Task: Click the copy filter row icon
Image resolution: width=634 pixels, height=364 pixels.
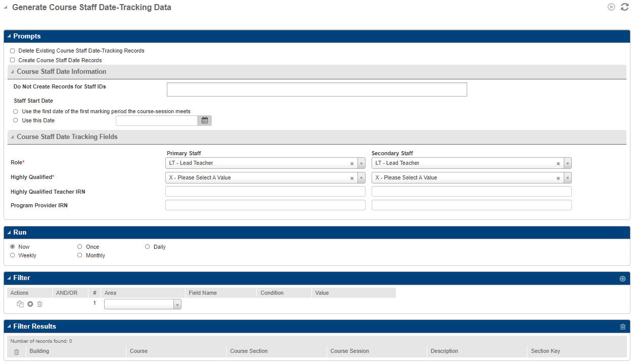Action: (x=20, y=304)
